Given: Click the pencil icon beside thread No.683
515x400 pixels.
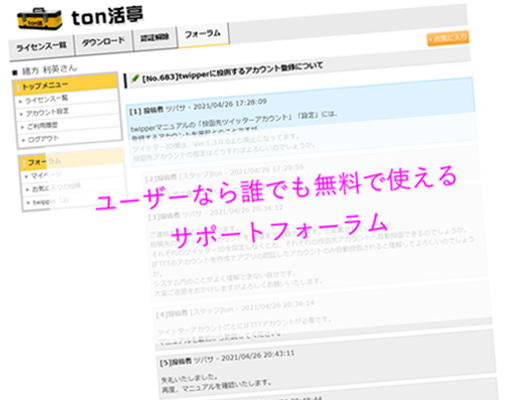Looking at the screenshot, I should (x=135, y=79).
